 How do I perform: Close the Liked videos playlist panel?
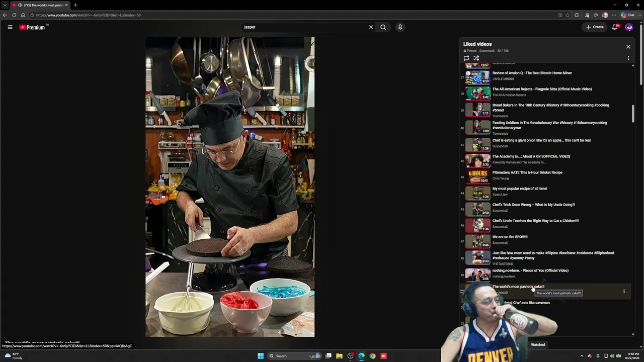(x=628, y=47)
